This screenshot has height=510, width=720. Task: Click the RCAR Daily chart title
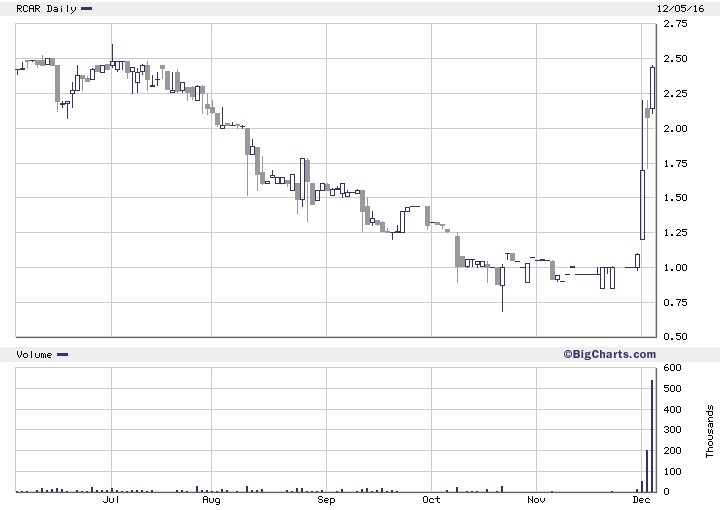(x=46, y=9)
